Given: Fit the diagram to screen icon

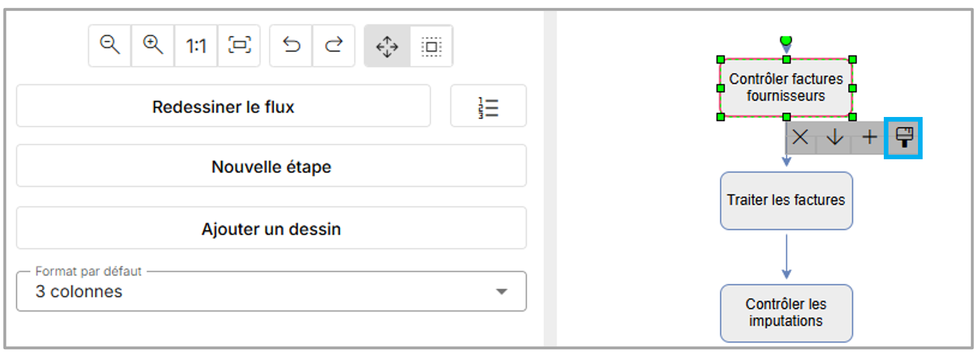Looking at the screenshot, I should click(x=239, y=45).
